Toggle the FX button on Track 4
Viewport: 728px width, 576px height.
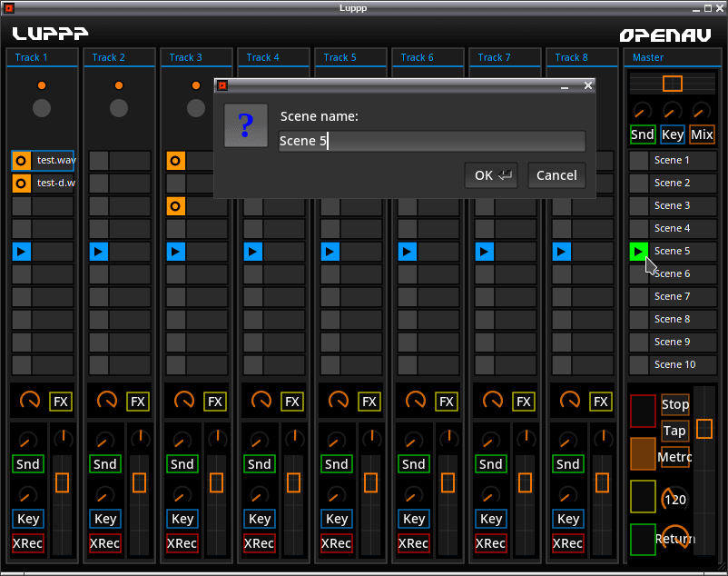pyautogui.click(x=292, y=402)
